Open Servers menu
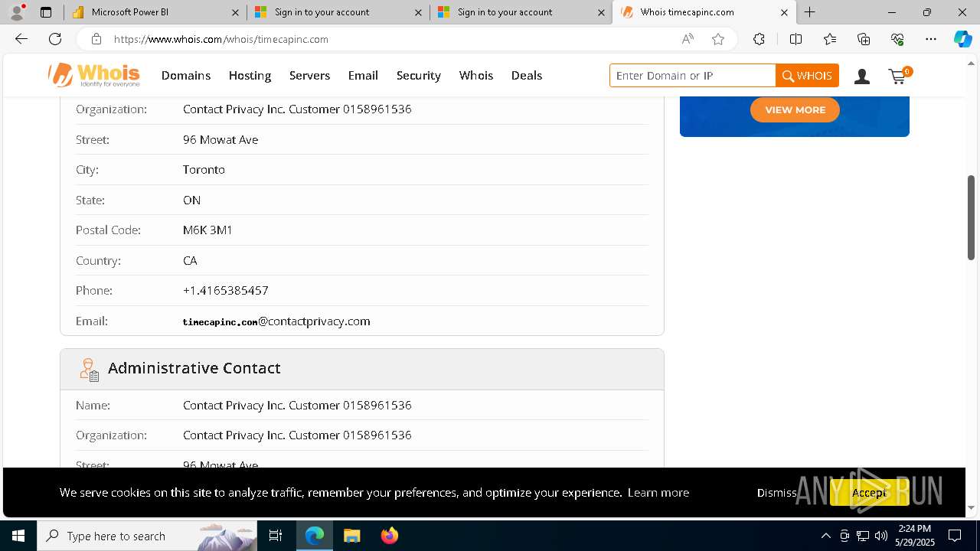The height and width of the screenshot is (551, 980). 309,75
